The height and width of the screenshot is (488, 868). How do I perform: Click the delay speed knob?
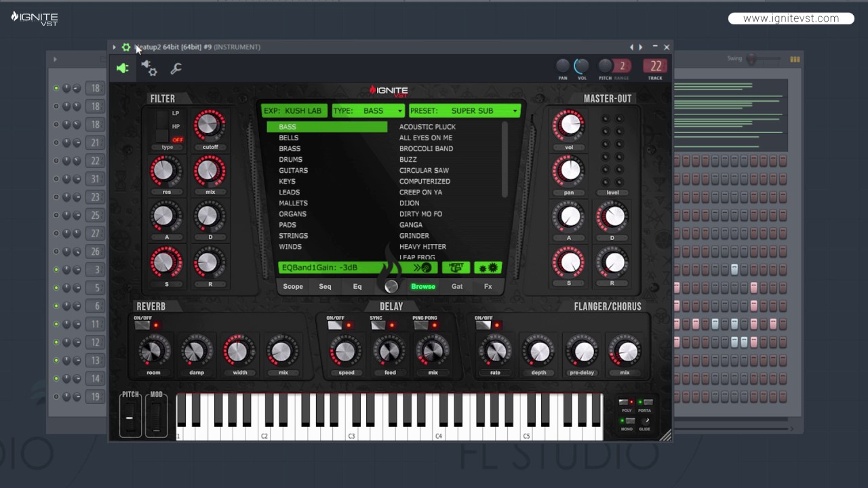346,351
